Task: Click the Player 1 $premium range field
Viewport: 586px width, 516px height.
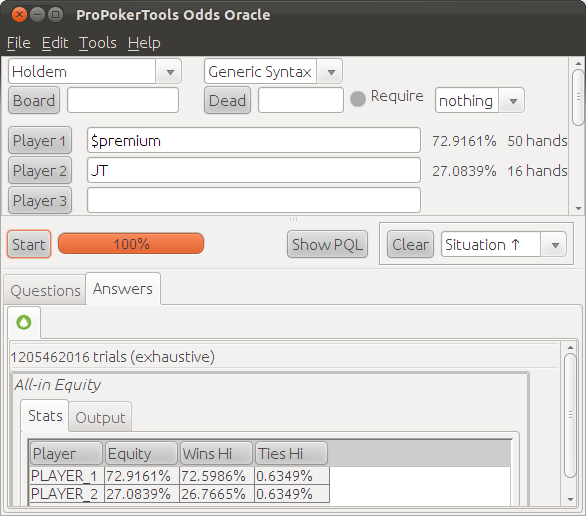Action: click(254, 140)
